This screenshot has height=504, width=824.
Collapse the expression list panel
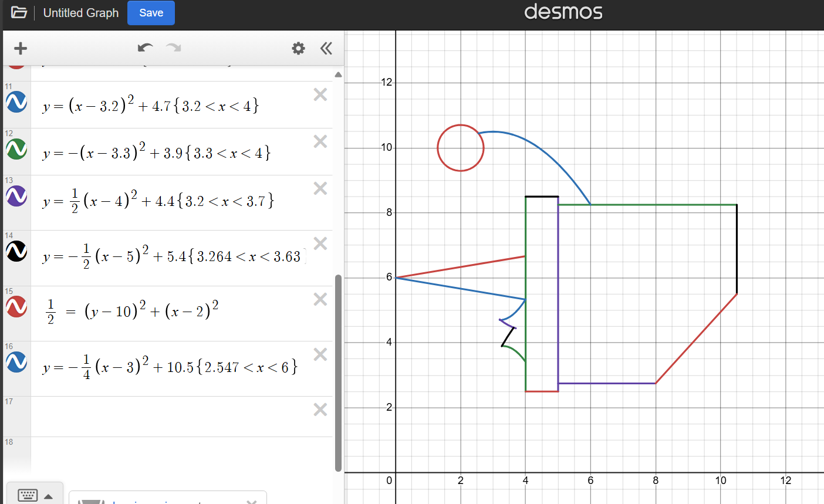coord(326,48)
